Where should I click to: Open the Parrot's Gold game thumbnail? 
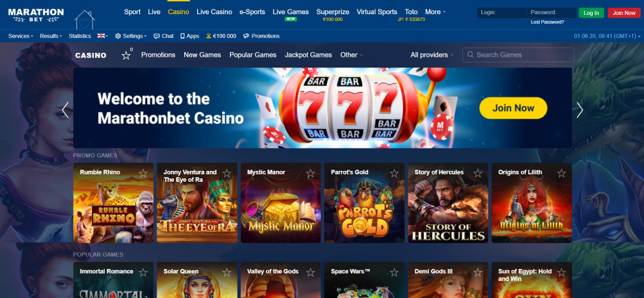pos(365,203)
